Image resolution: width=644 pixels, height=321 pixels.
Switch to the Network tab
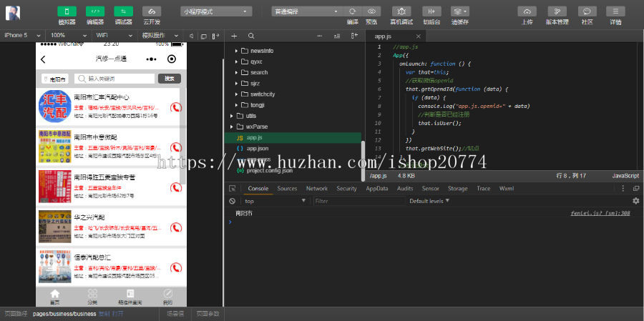[316, 189]
